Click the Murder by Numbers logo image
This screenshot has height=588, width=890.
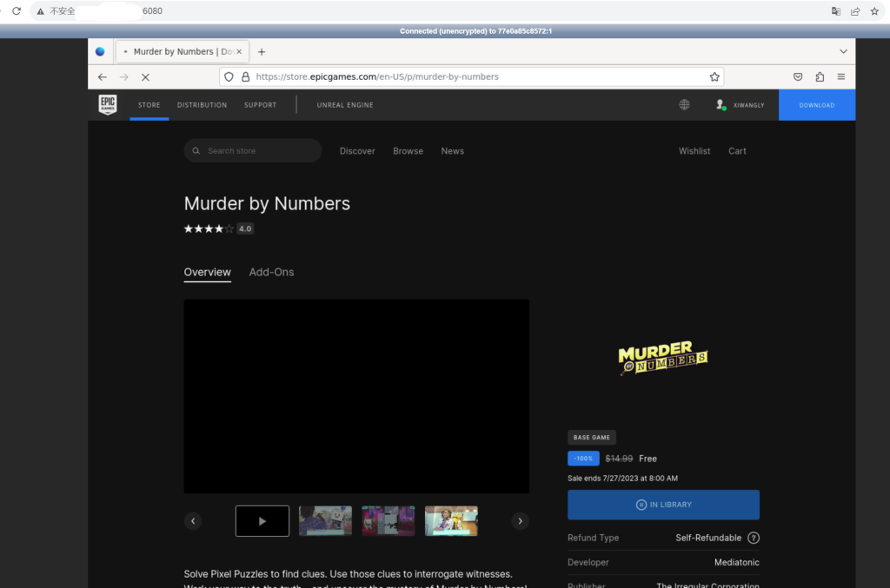[663, 358]
